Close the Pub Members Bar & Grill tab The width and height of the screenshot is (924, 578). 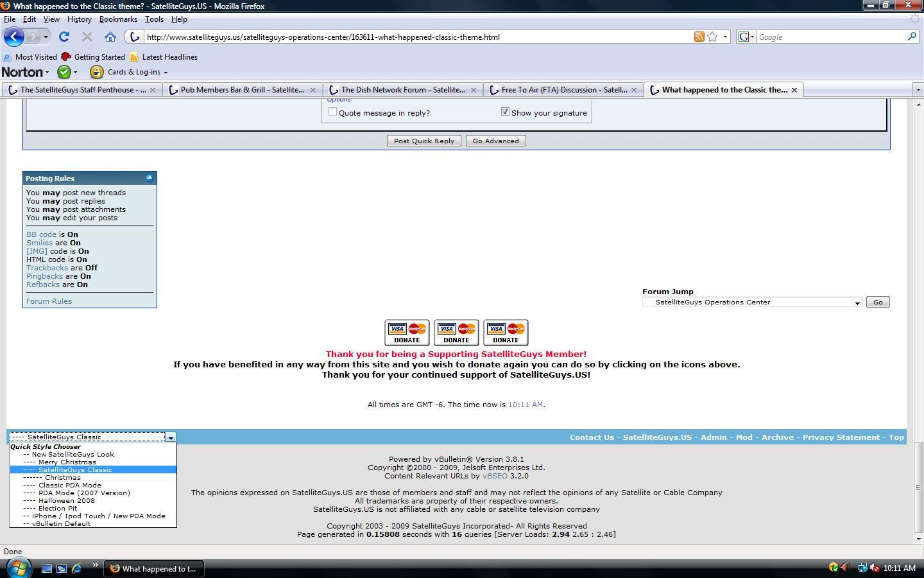[x=313, y=90]
